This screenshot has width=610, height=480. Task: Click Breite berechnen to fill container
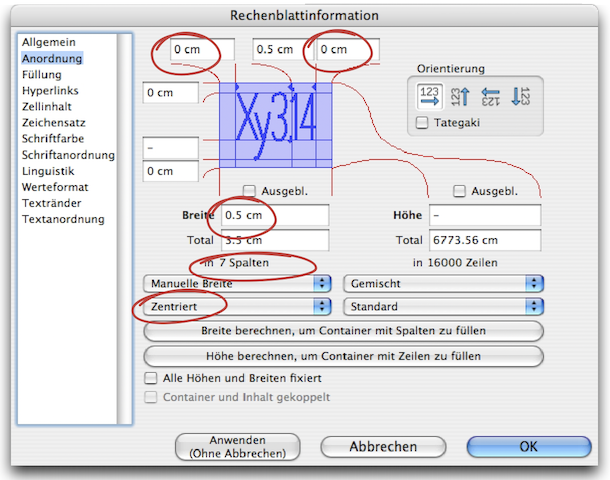(x=343, y=331)
